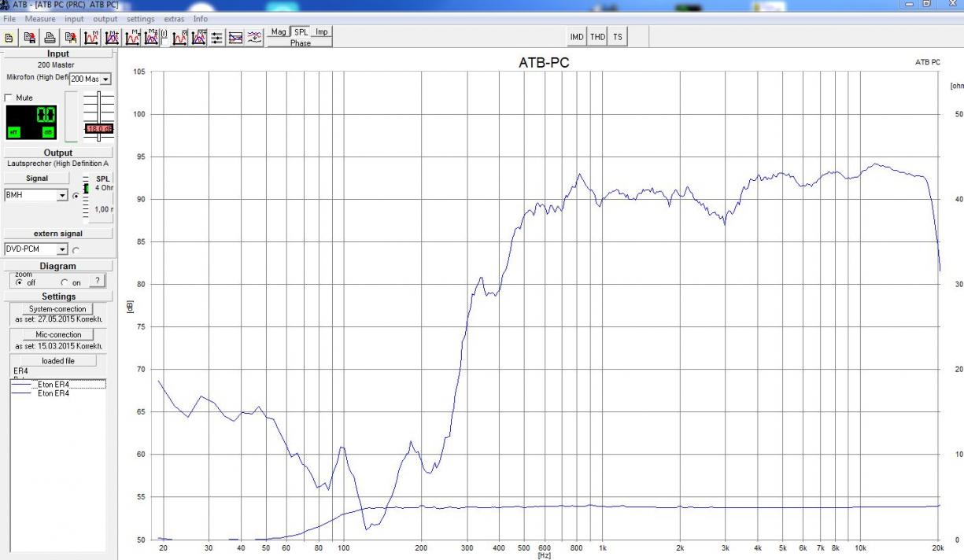The width and height of the screenshot is (964, 560).
Task: Click the TS parameters button
Action: tap(618, 37)
